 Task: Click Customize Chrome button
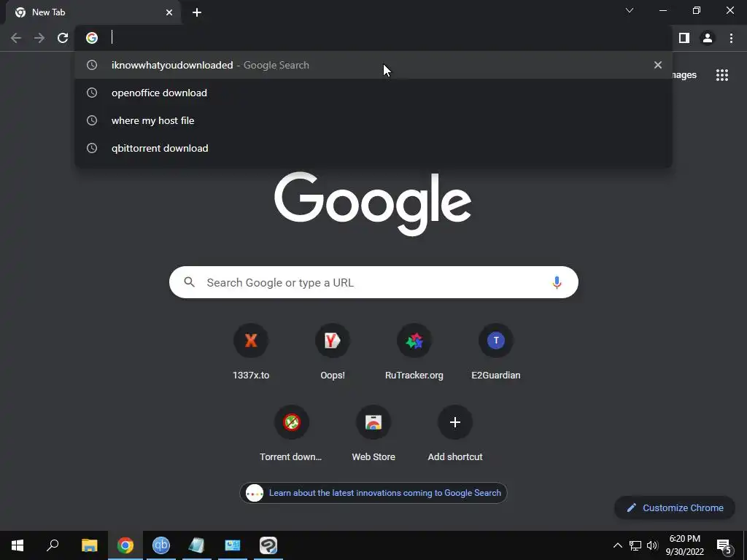(675, 507)
